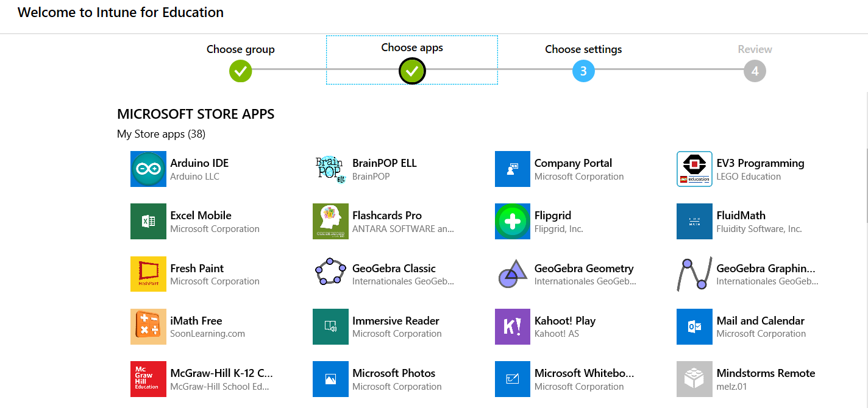Select the Kahoot! Play purple icon
This screenshot has height=408, width=868.
tap(513, 326)
